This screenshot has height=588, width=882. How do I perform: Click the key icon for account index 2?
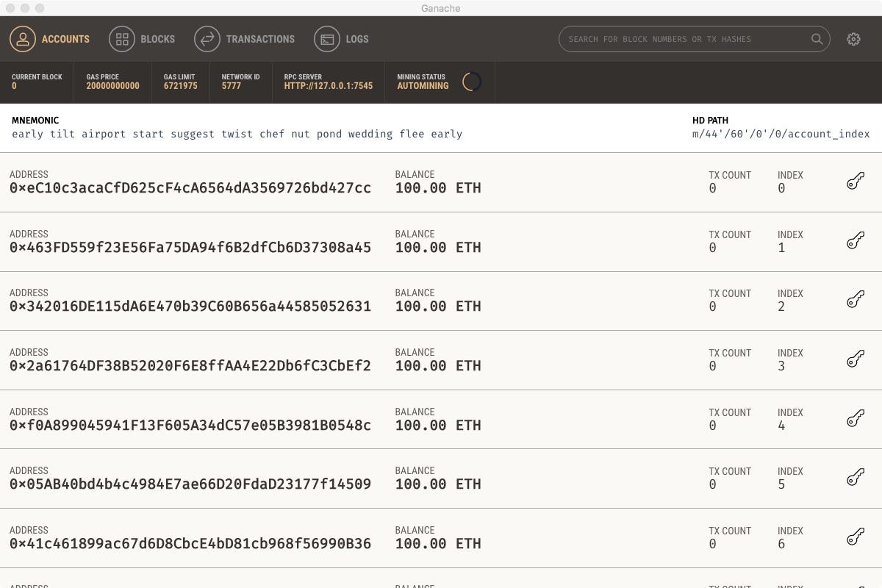[x=855, y=300]
